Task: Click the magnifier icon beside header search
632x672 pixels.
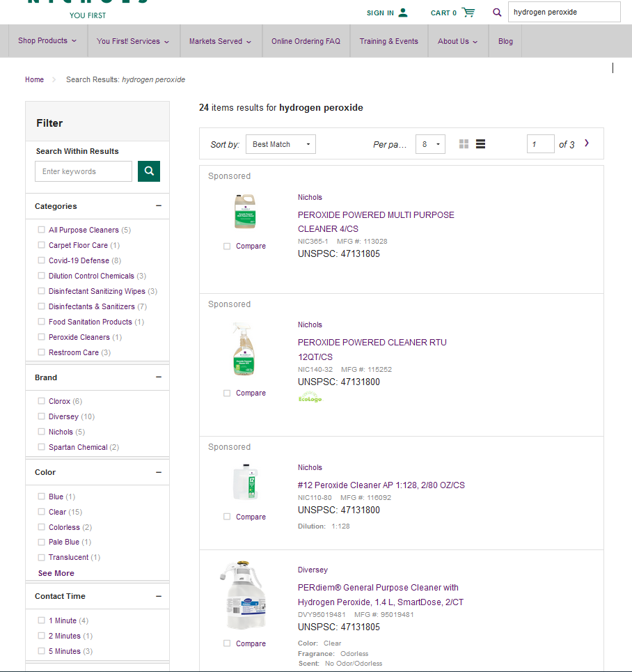Action: coord(497,13)
